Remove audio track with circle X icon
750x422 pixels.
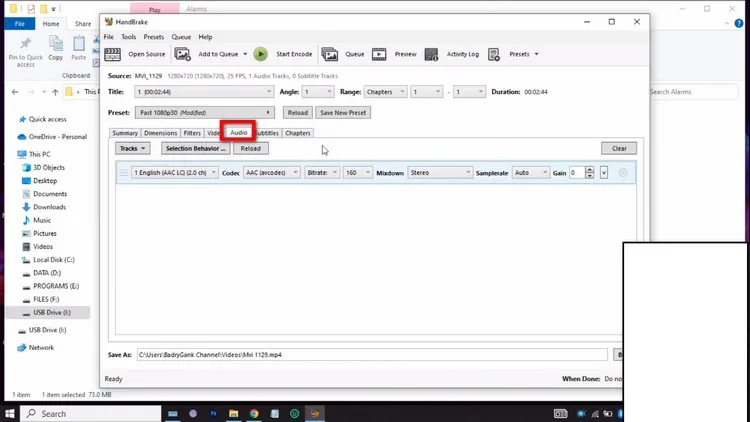tap(623, 173)
